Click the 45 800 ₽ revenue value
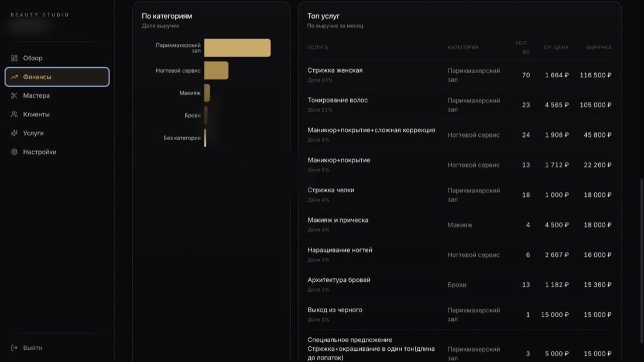The image size is (644, 362). 597,135
